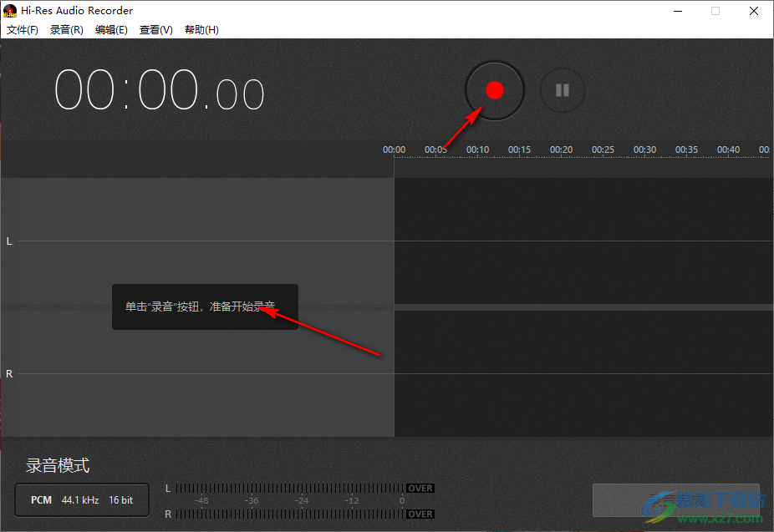Open the 查看(V) menu

click(155, 29)
